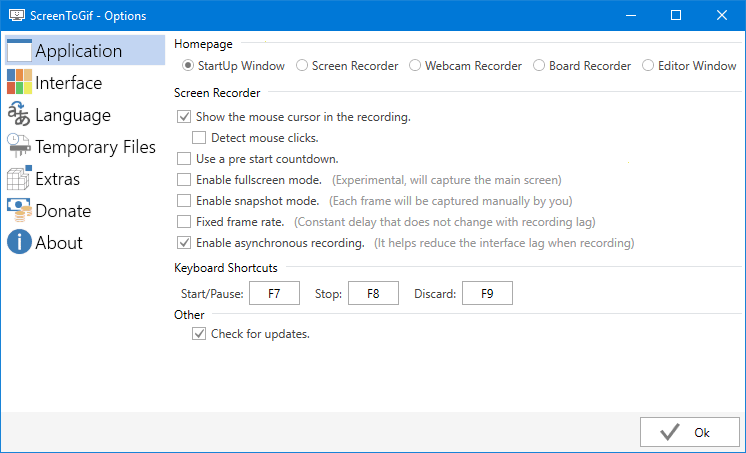
Task: Confirm settings with the Ok button
Action: [x=689, y=432]
